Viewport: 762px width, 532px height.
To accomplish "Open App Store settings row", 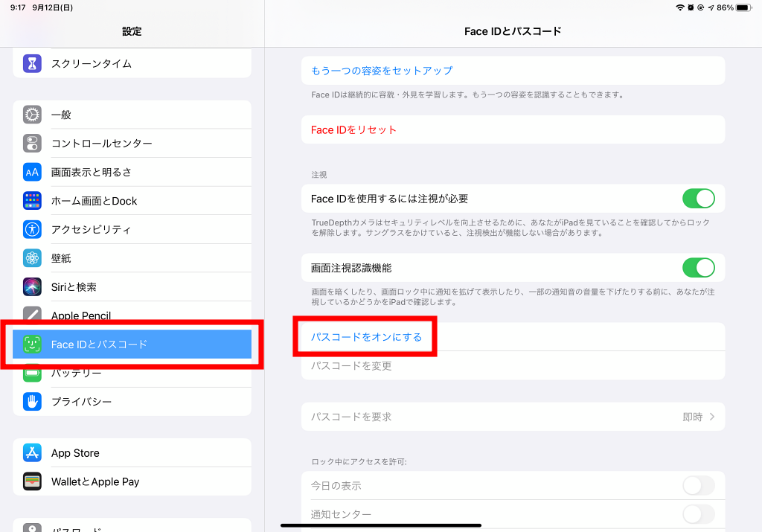I will coord(132,453).
